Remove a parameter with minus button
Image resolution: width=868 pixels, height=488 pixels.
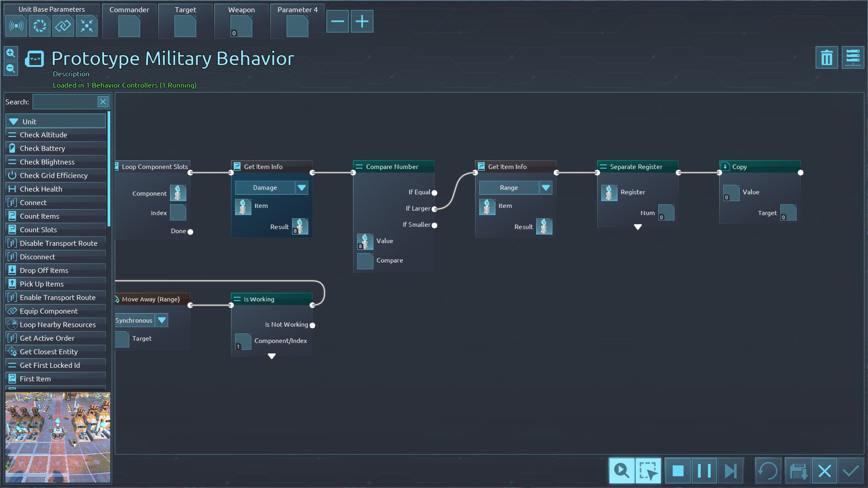click(337, 21)
